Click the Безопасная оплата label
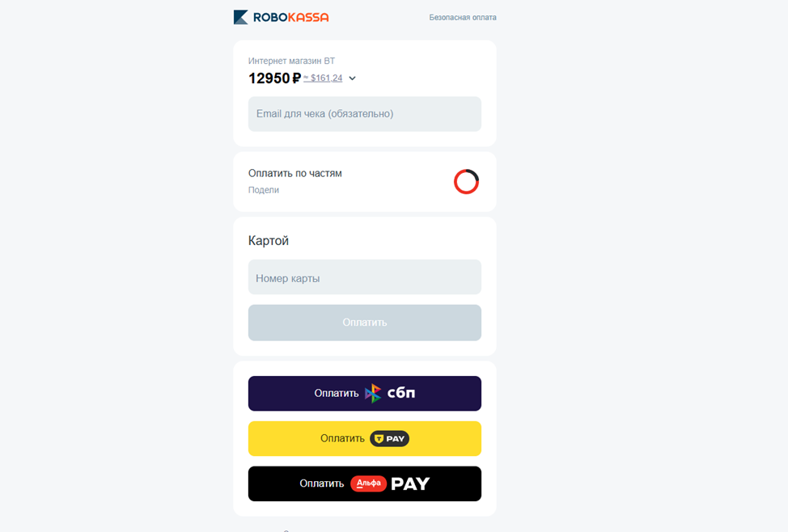The image size is (788, 532). point(463,18)
